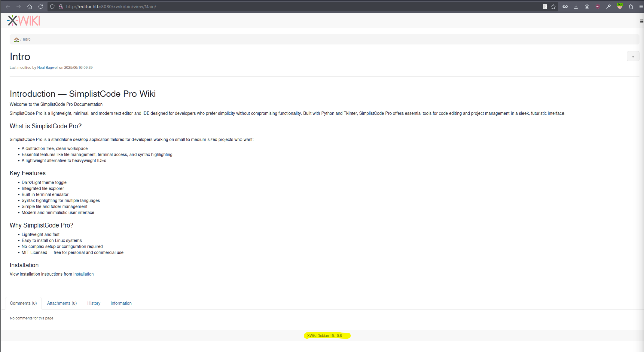Open Neal Bagwell's profile link
Image resolution: width=644 pixels, height=352 pixels.
[48, 68]
